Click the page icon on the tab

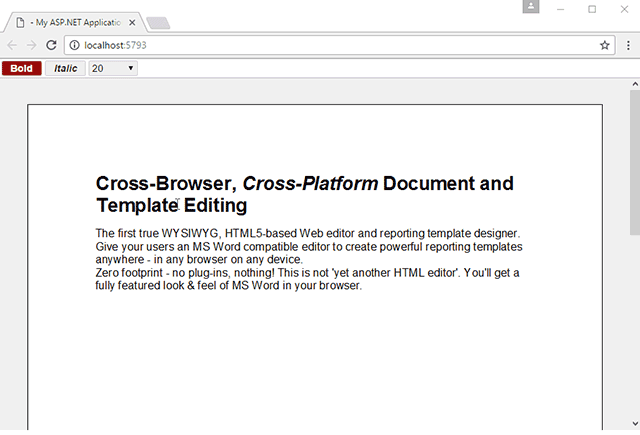click(20, 22)
